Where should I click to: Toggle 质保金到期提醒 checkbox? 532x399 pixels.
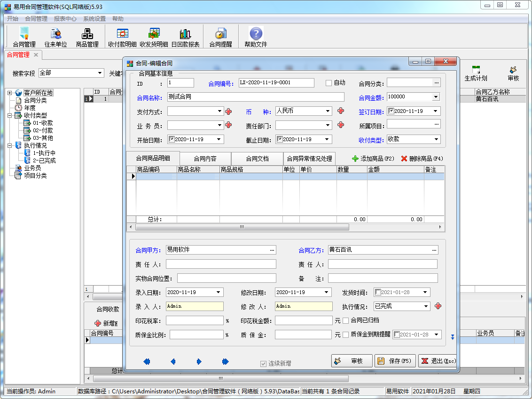point(346,335)
